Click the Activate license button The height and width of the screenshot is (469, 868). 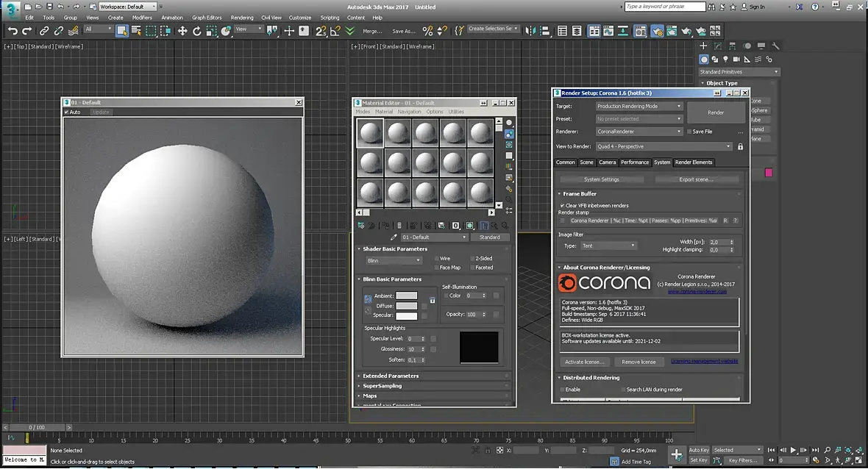(x=584, y=362)
